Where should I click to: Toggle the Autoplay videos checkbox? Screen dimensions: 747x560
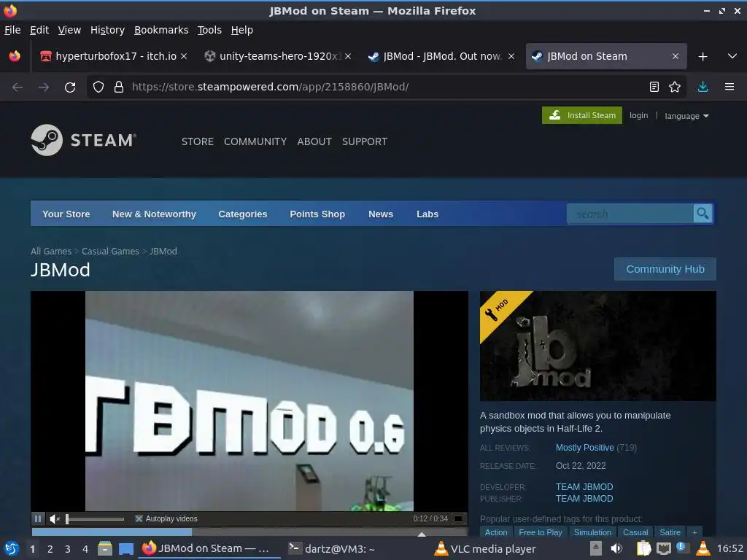[x=139, y=518]
